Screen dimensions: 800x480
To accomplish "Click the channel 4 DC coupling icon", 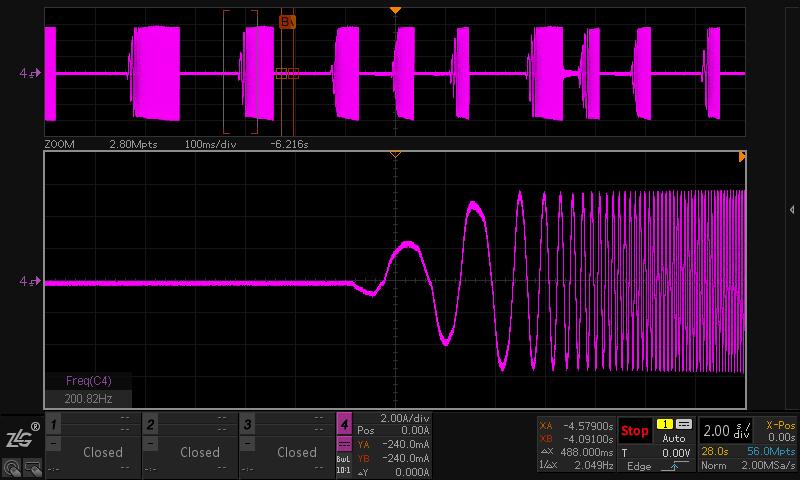I will tap(344, 445).
